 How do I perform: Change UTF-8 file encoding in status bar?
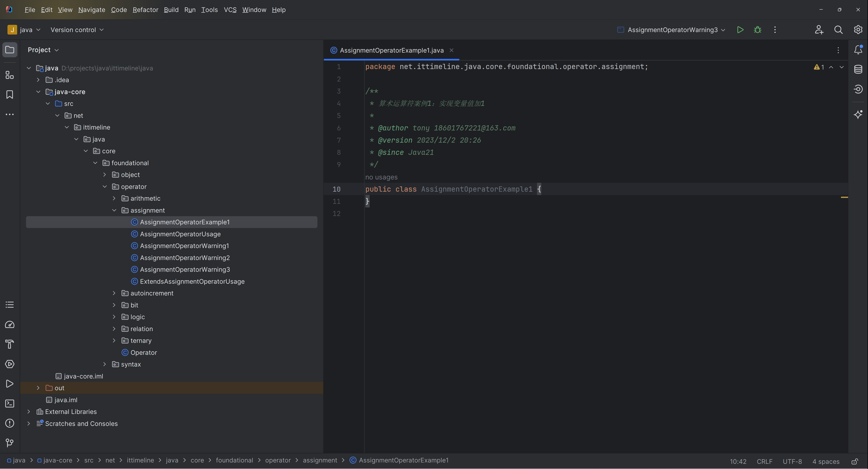tap(792, 461)
